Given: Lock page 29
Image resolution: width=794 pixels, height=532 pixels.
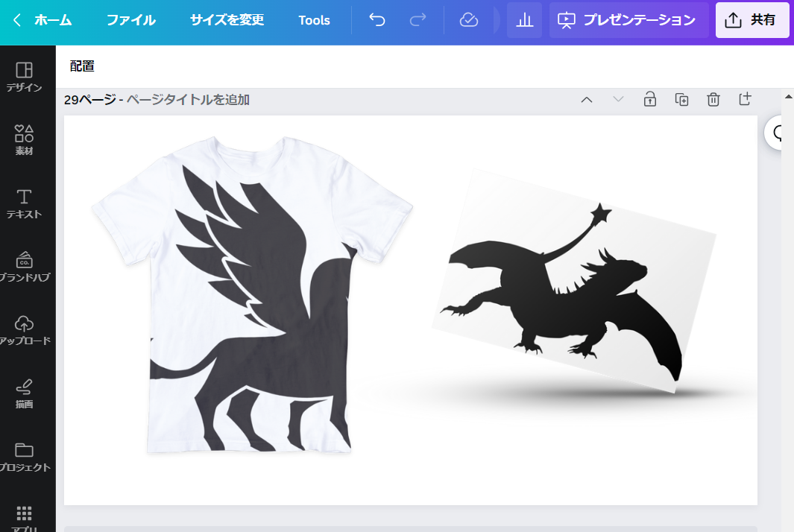Looking at the screenshot, I should click(649, 99).
